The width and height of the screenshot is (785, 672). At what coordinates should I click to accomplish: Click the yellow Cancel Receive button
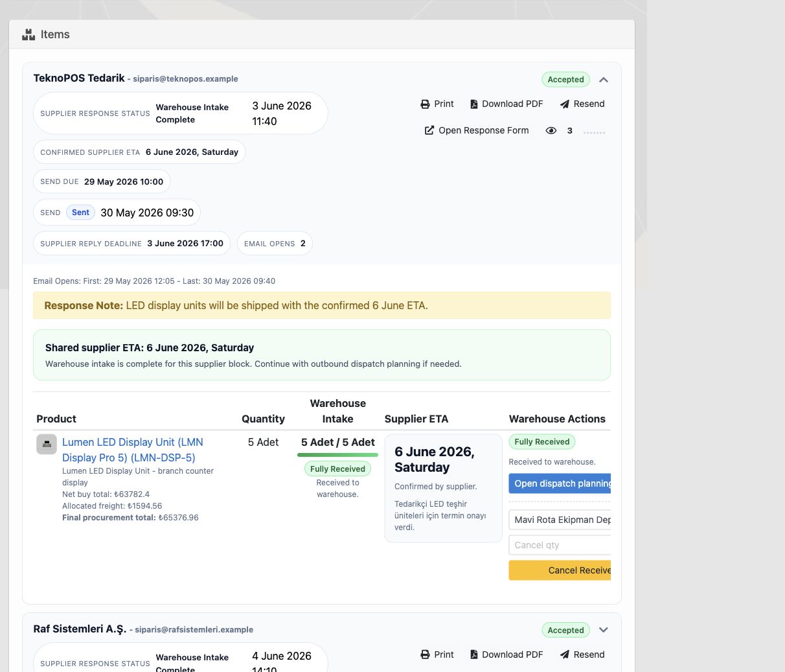(560, 570)
